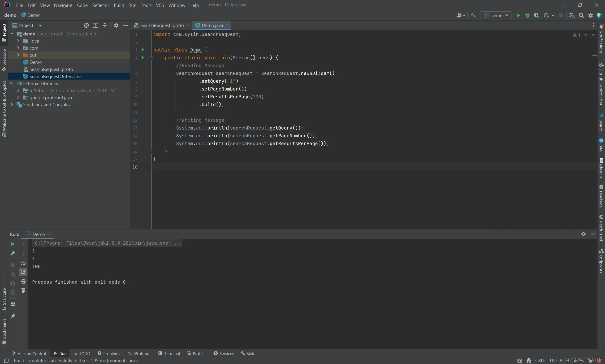Open the Demo run configuration dropdown
Image resolution: width=605 pixels, height=364 pixels.
496,15
